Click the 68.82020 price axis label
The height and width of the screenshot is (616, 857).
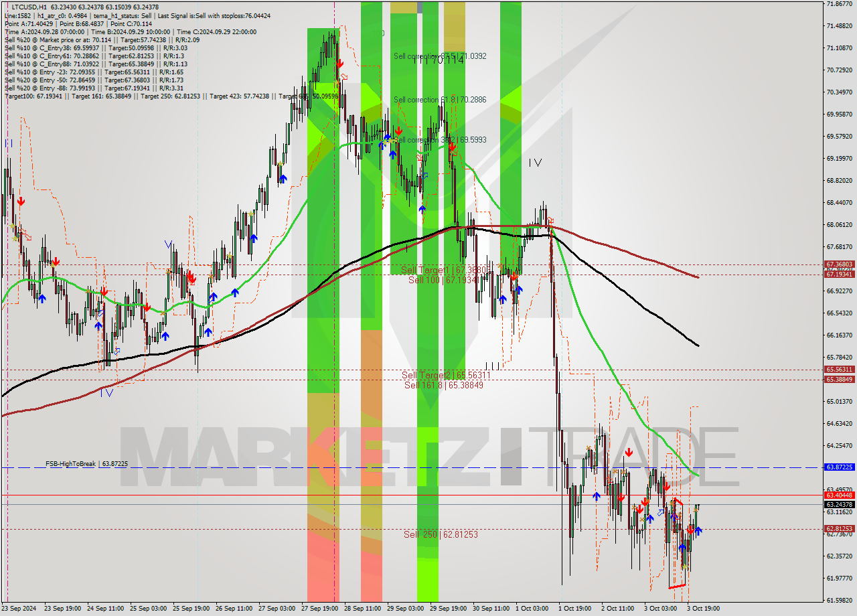[839, 181]
